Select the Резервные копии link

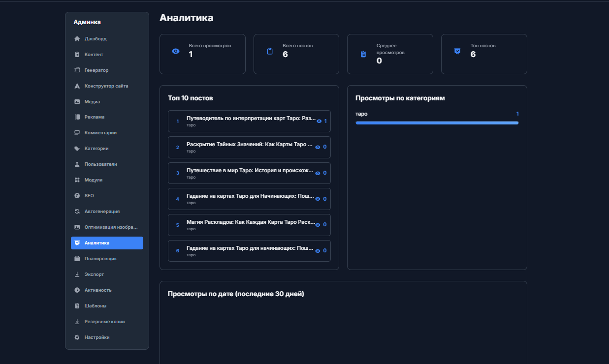click(x=104, y=322)
